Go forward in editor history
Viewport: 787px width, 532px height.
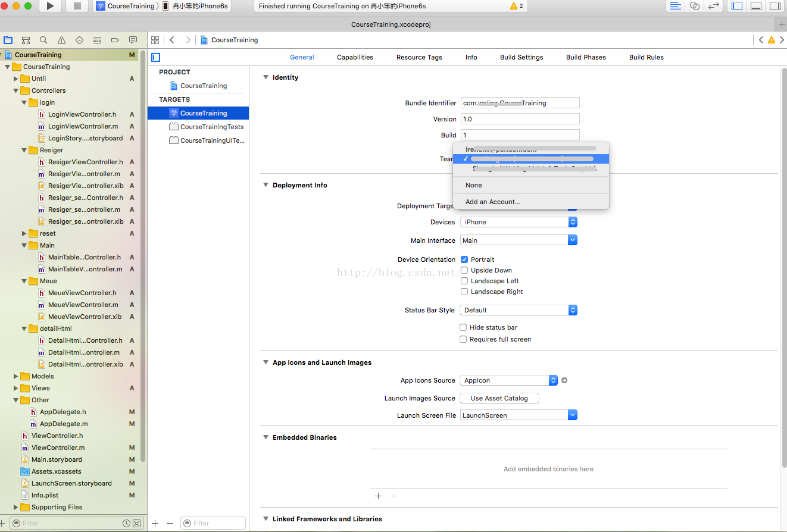188,40
